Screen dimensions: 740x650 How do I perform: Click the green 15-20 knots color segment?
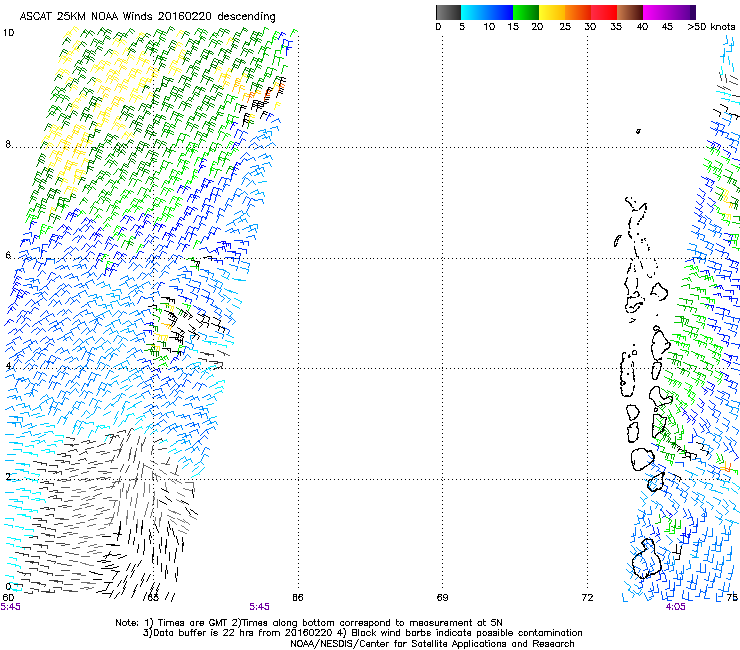(x=526, y=12)
